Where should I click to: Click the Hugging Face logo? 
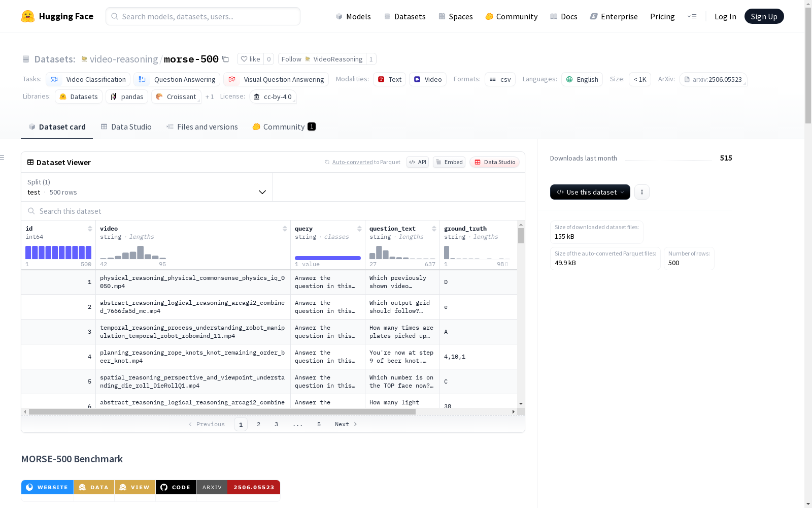(x=57, y=16)
